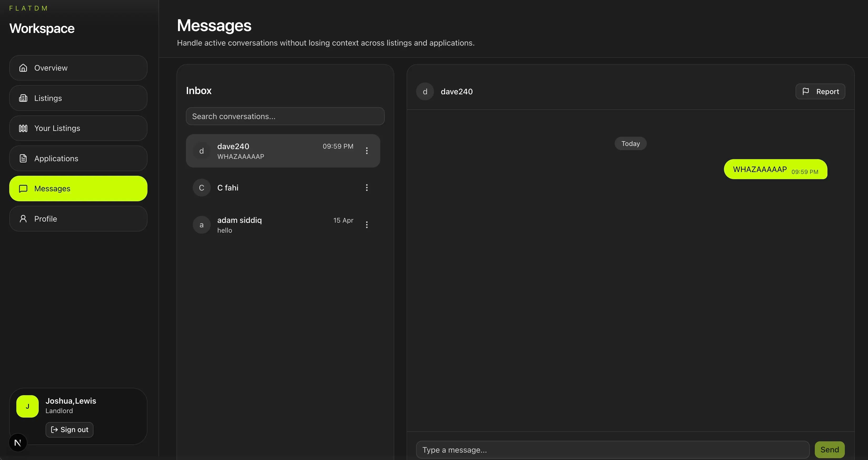Click the Messages chat bubble icon
This screenshot has height=460, width=868.
(23, 189)
